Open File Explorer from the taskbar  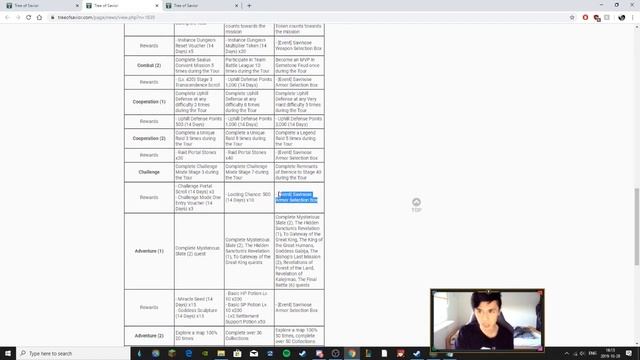pos(221,353)
